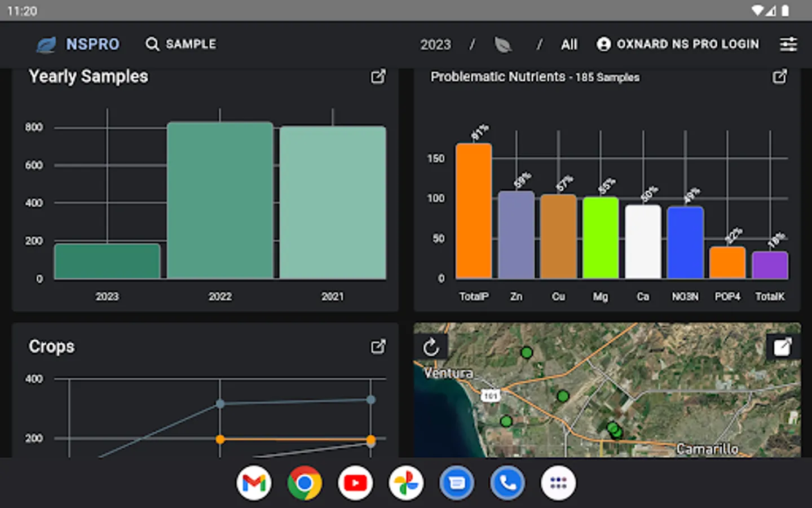
Task: Click the Oxnard NS Pro Login account button
Action: point(678,44)
